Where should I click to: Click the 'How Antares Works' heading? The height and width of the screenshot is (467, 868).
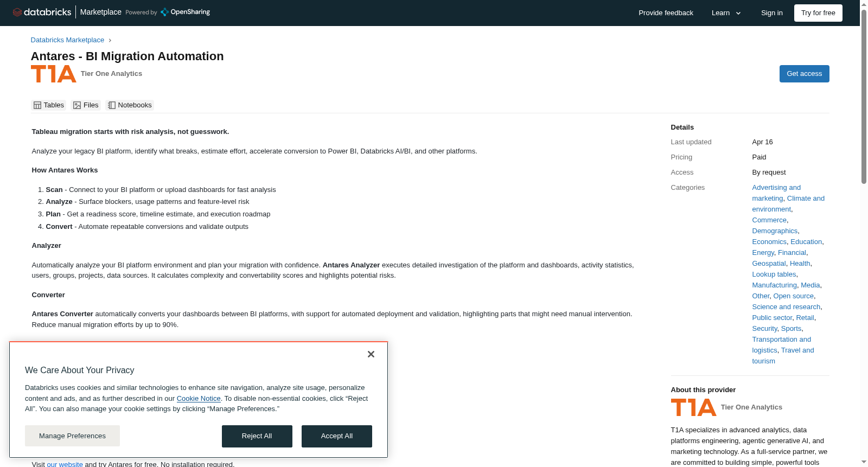point(65,170)
